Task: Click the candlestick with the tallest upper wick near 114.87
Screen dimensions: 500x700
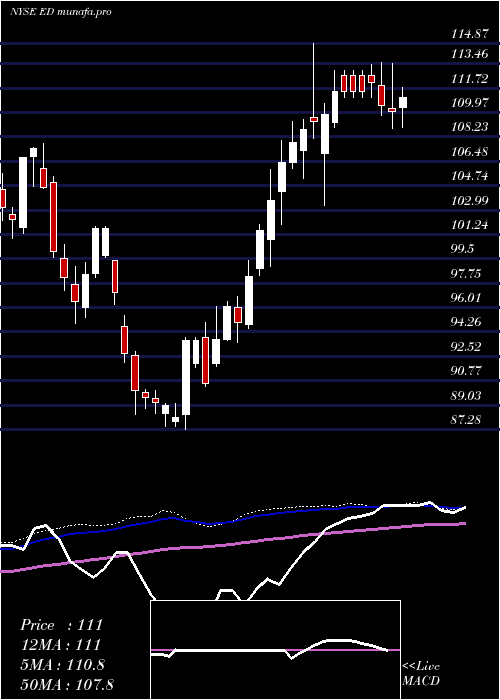Action: (x=314, y=91)
